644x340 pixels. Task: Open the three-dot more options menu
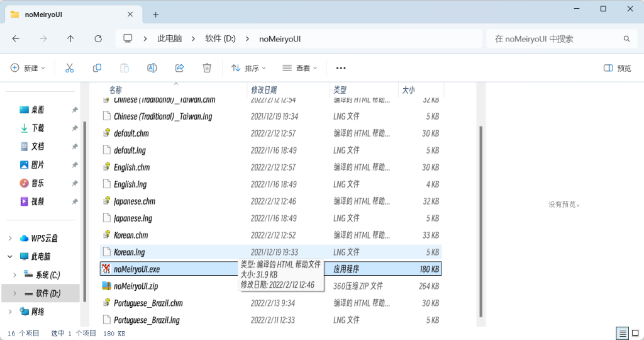tap(341, 68)
